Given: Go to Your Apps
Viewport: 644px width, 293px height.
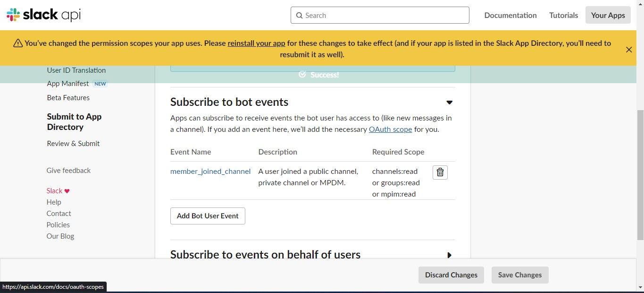Looking at the screenshot, I should tap(608, 15).
